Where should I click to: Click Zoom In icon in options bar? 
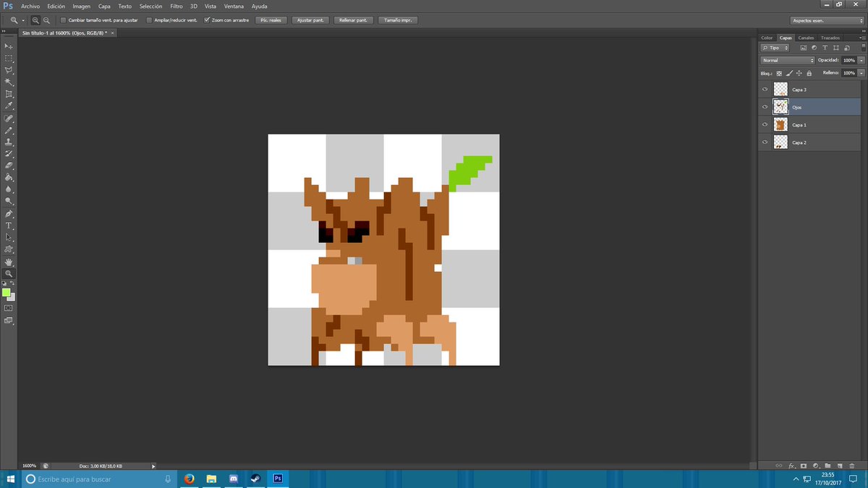35,20
